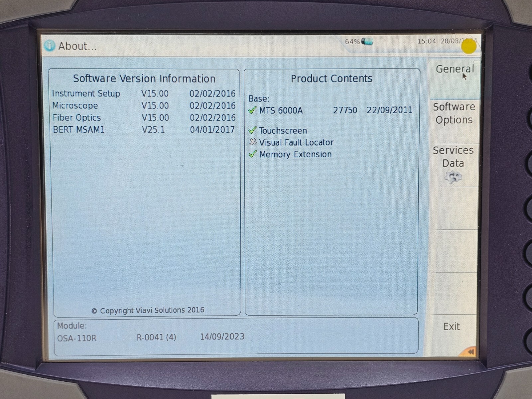Click the Module: label
Screen dimensions: 532x399
click(x=72, y=326)
